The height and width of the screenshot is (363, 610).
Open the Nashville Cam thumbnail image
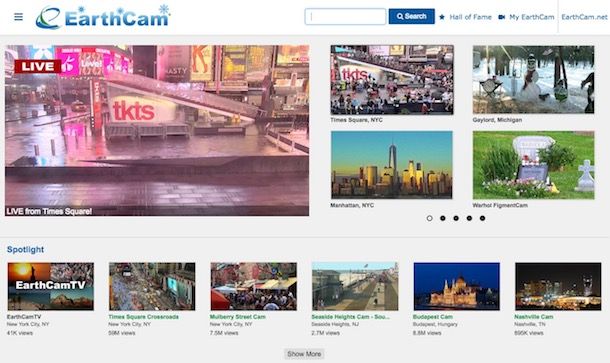(x=558, y=286)
